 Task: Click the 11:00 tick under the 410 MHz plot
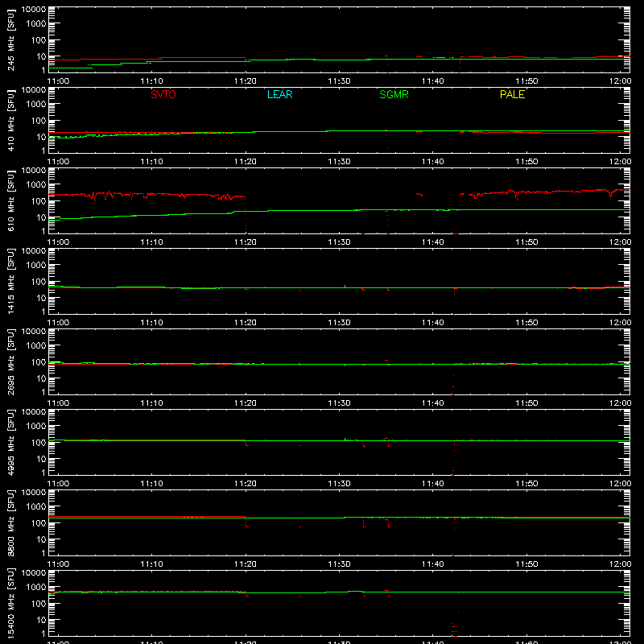coord(58,162)
